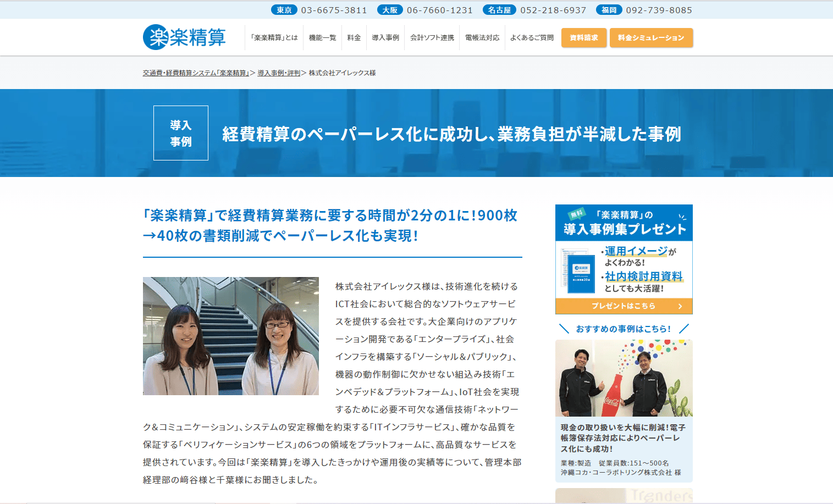Click the photo of two women staff
Viewport: 833px width, 504px height.
[231, 336]
